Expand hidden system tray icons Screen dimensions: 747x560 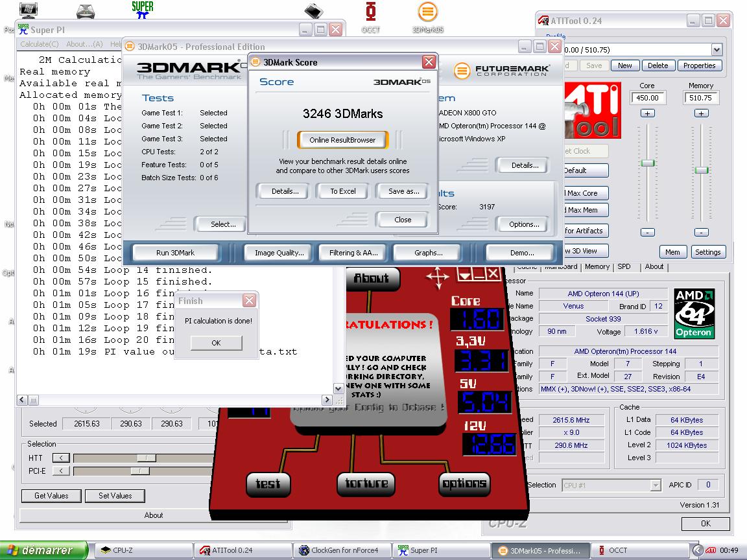coord(697,550)
